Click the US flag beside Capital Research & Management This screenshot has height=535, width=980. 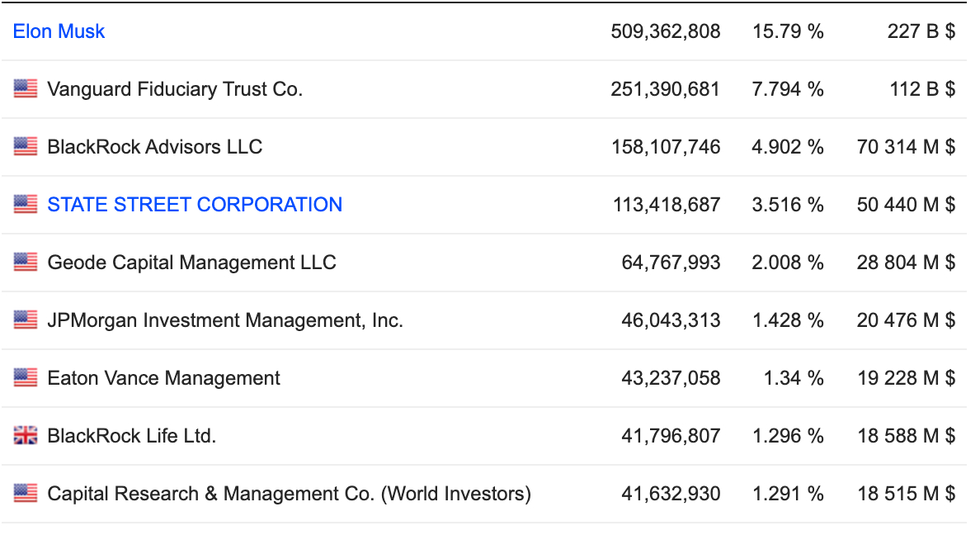pos(26,494)
